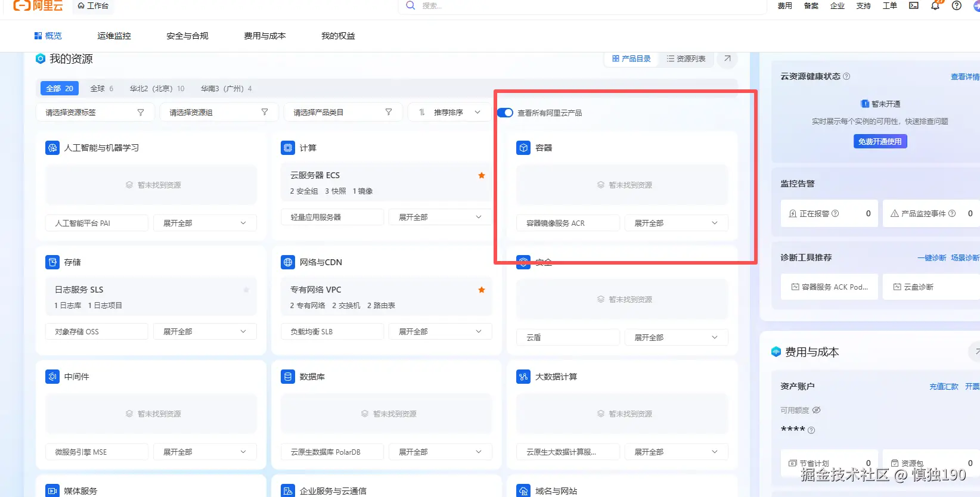Open the 对象存储 OSS shortcut
The width and height of the screenshot is (980, 497).
tap(97, 331)
